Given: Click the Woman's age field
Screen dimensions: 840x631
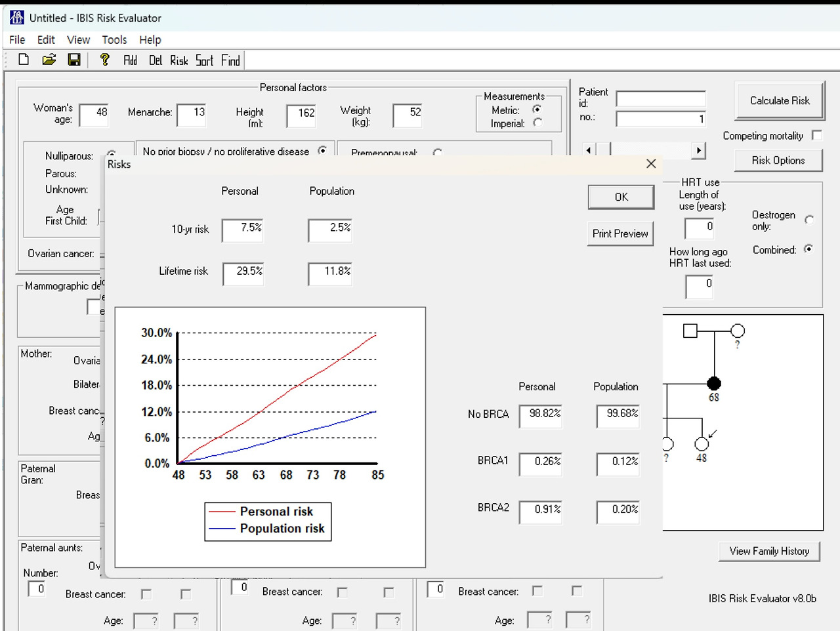Looking at the screenshot, I should coord(94,115).
